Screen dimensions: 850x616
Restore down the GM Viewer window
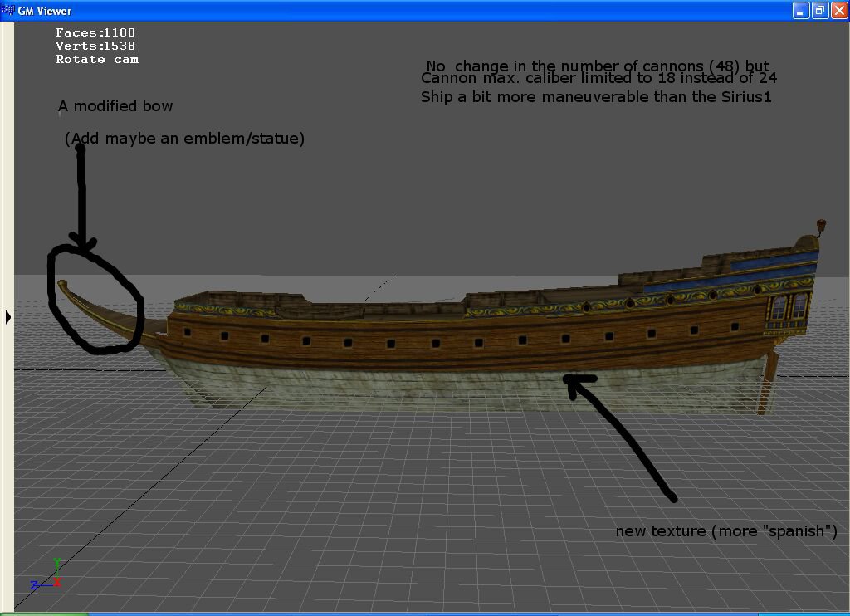(819, 10)
